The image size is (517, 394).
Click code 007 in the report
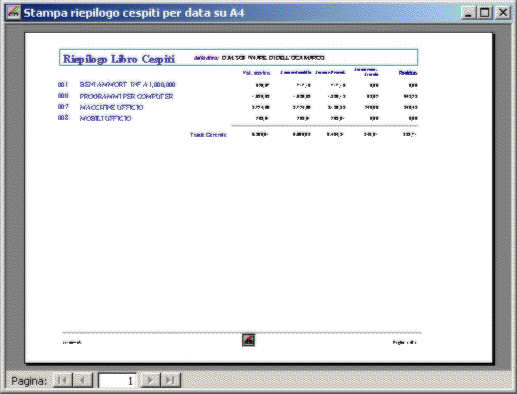click(63, 107)
